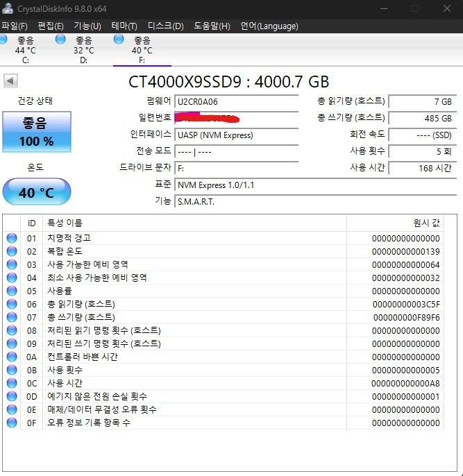This screenshot has width=463, height=476.
Task: Open the 편집(E) menu
Action: click(51, 26)
